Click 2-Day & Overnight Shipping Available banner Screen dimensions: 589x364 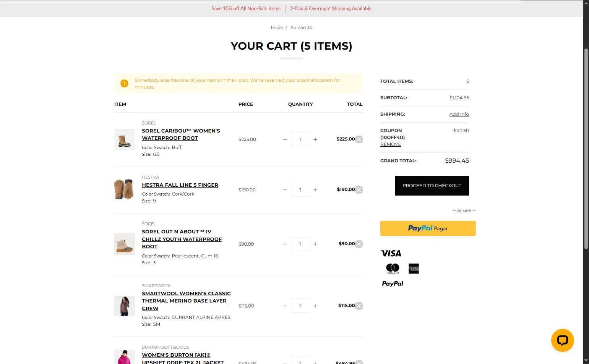click(x=331, y=8)
